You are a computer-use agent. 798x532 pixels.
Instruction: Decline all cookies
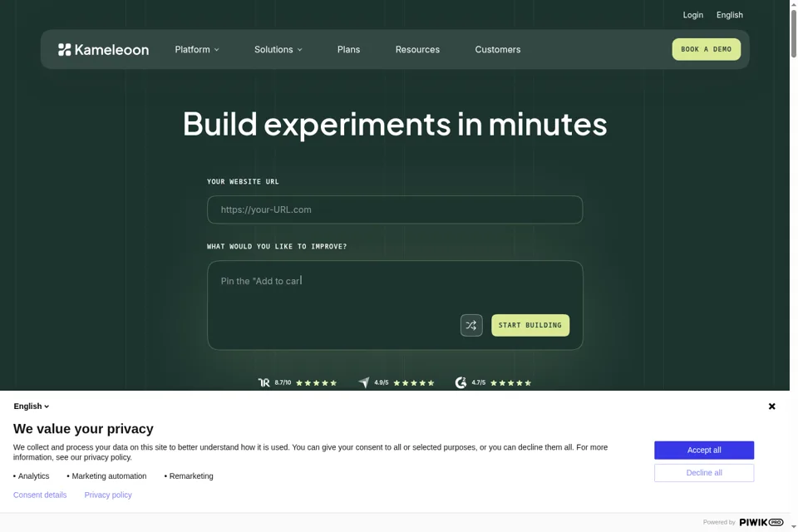click(704, 473)
